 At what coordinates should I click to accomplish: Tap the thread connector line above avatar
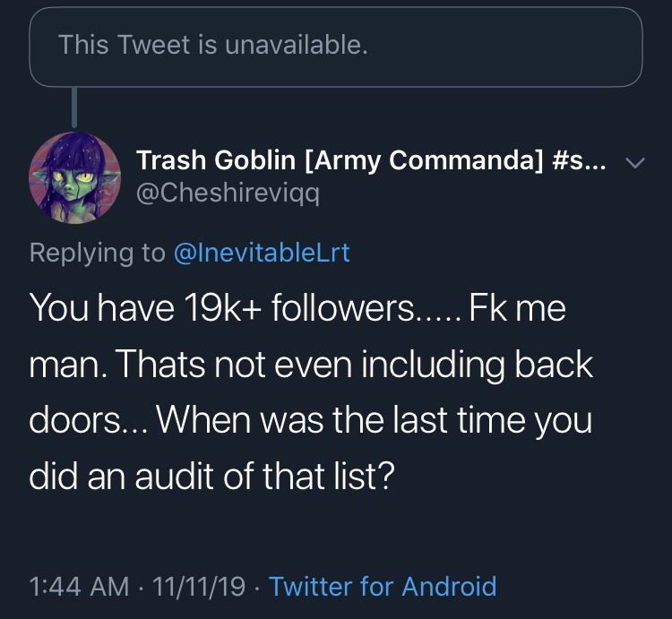point(74,107)
